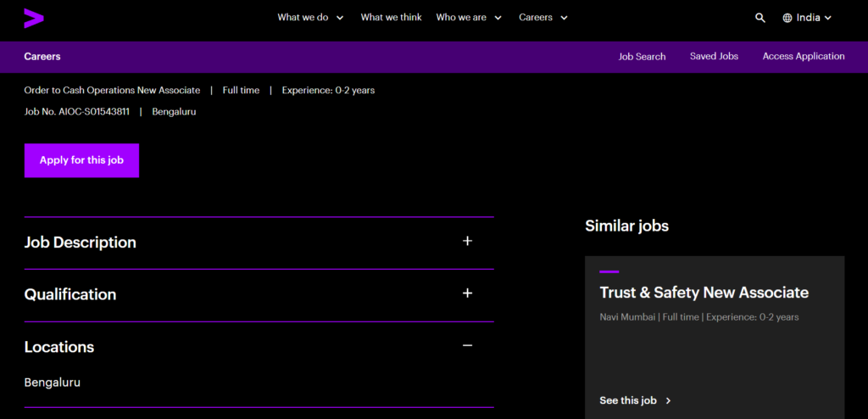Click Full time in job header

(x=241, y=90)
